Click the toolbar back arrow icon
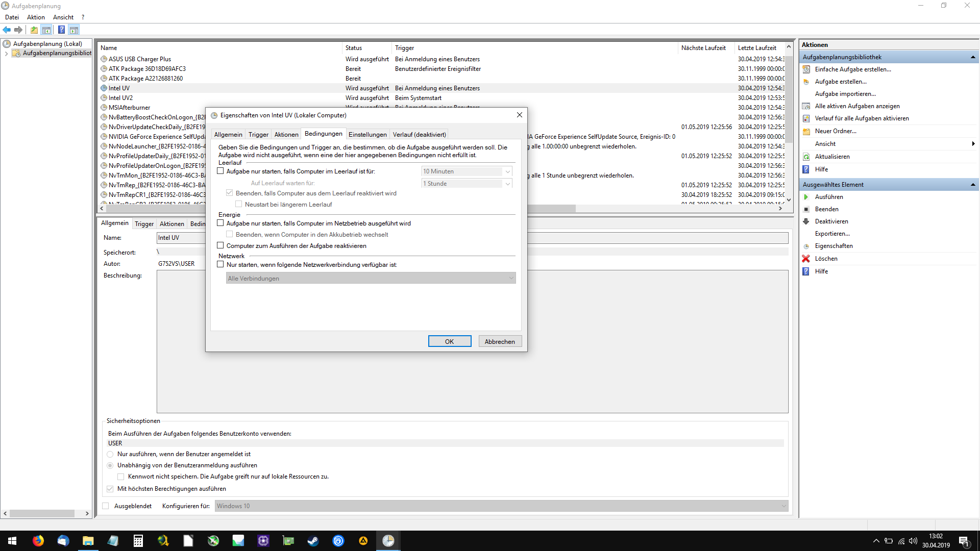980x551 pixels. pos(7,30)
